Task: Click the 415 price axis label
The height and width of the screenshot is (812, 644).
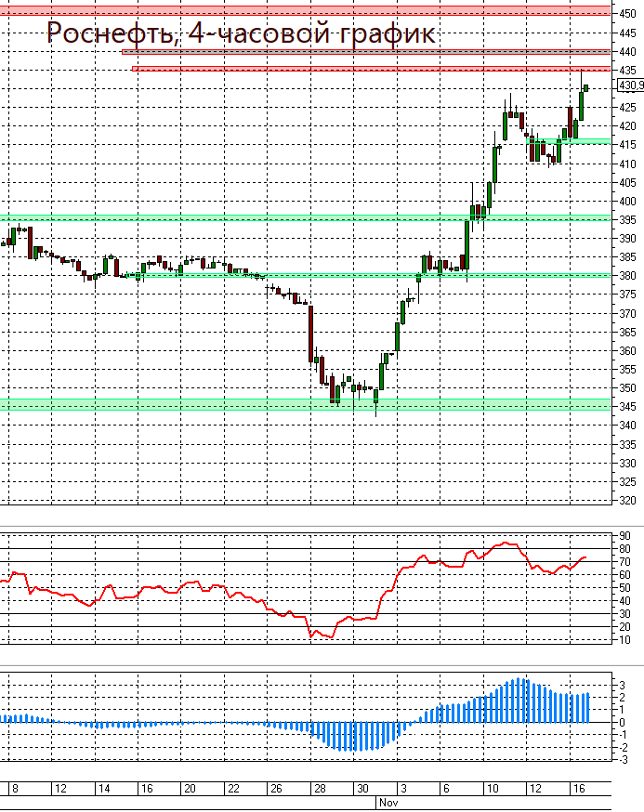Action: pos(627,145)
